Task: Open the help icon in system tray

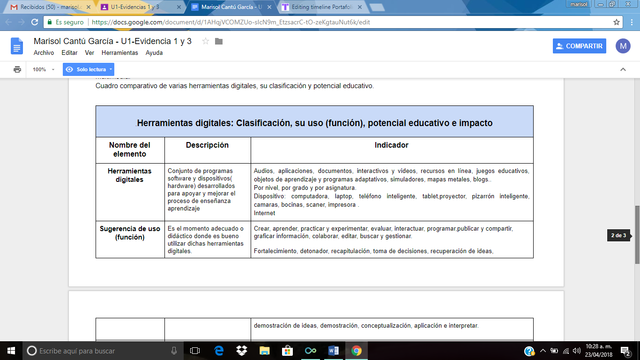Action: click(x=529, y=351)
